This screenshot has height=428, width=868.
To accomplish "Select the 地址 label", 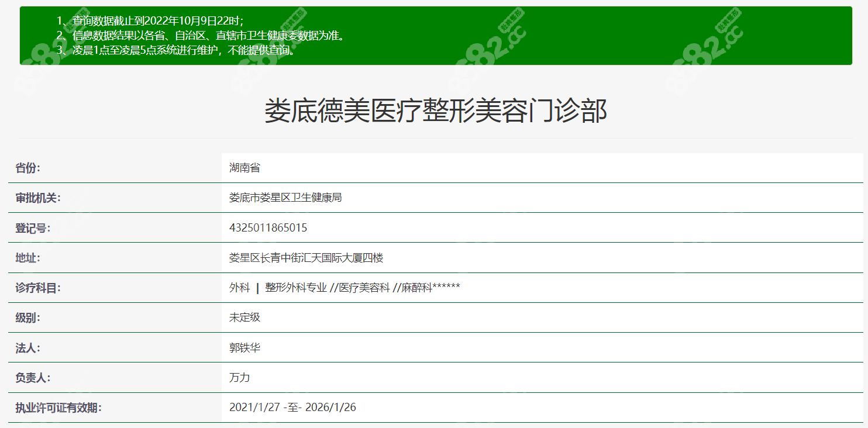I will point(27,258).
